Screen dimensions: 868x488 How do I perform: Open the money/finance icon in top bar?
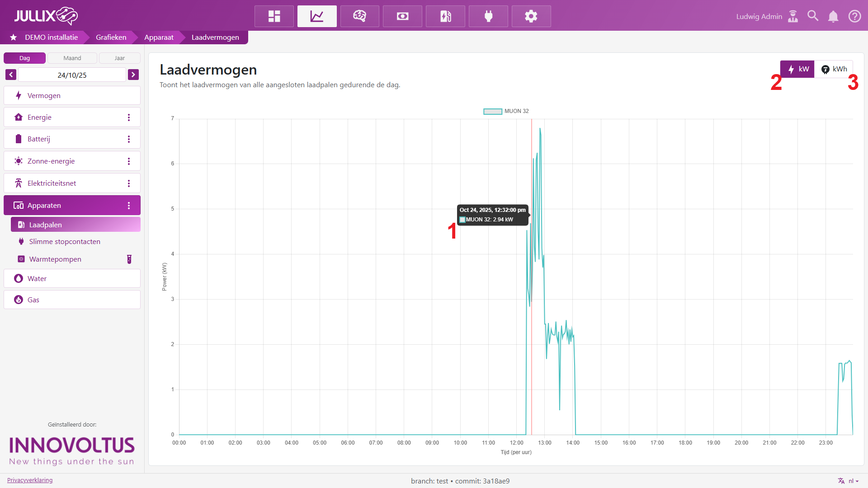tap(402, 16)
